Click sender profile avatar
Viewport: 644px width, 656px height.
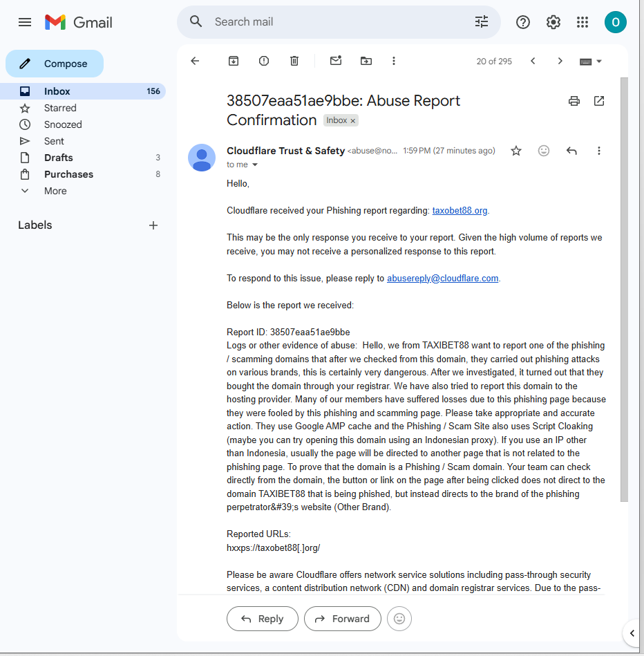(202, 158)
